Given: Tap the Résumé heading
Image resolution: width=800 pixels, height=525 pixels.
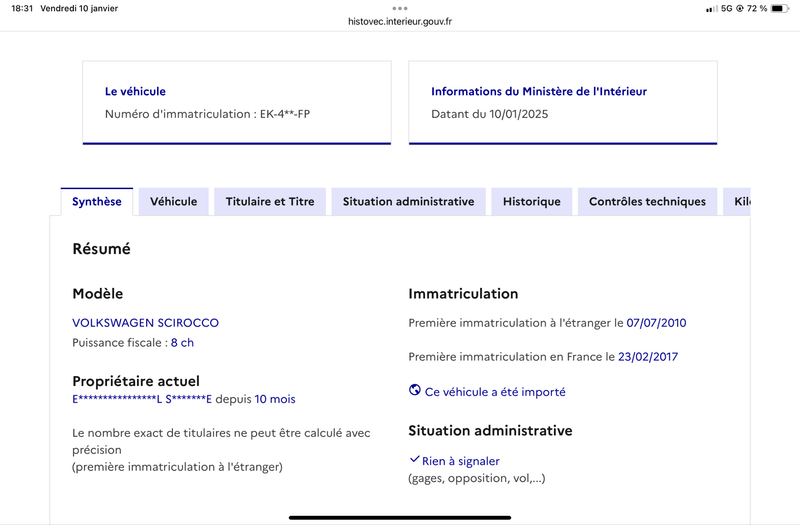Looking at the screenshot, I should [x=101, y=249].
